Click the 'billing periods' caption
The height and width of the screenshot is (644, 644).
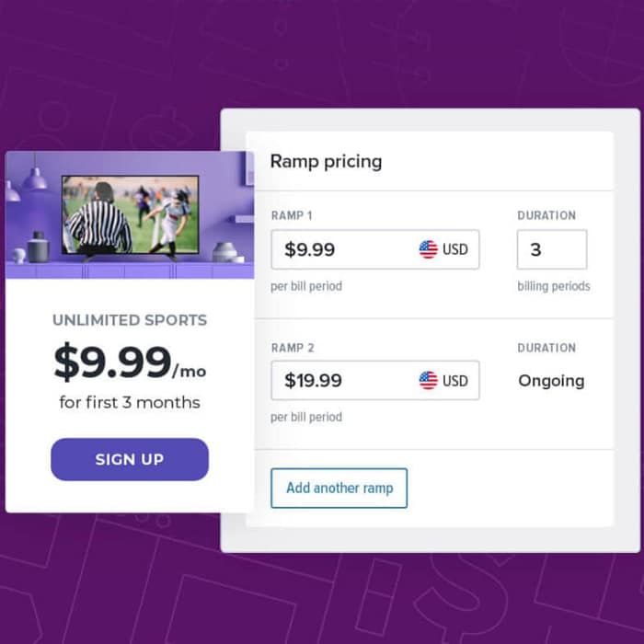click(554, 286)
